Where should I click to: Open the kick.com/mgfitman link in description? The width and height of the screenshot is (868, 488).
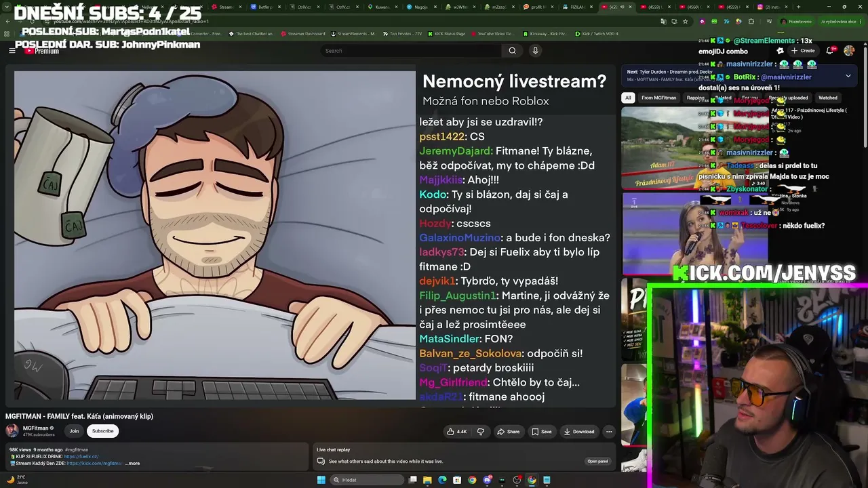(95, 464)
